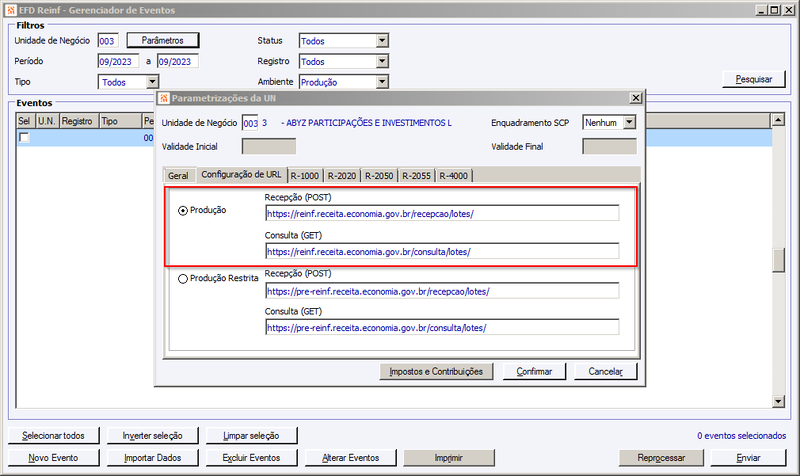Select the Produção Restrita radio button
Screen dimensions: 800x476
point(183,279)
